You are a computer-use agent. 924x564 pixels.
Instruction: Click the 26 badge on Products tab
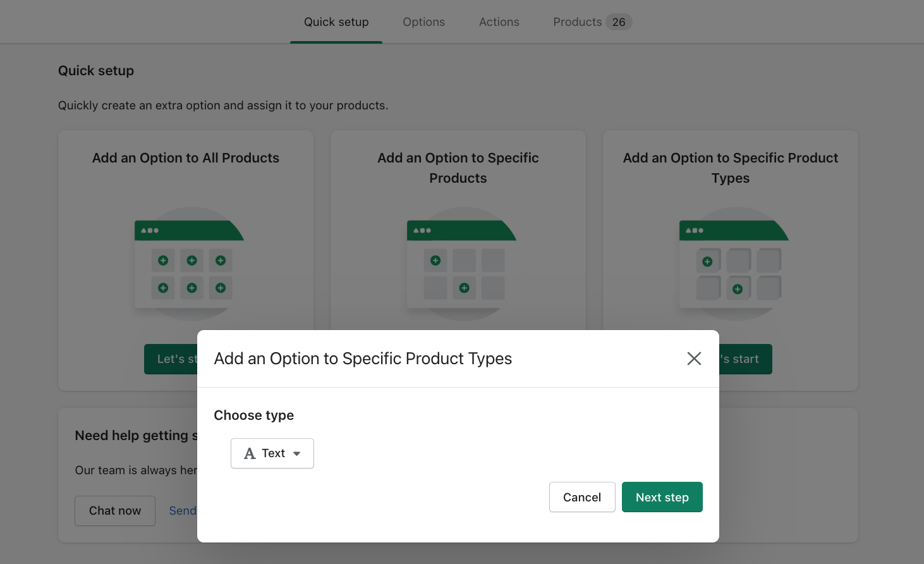click(x=619, y=22)
